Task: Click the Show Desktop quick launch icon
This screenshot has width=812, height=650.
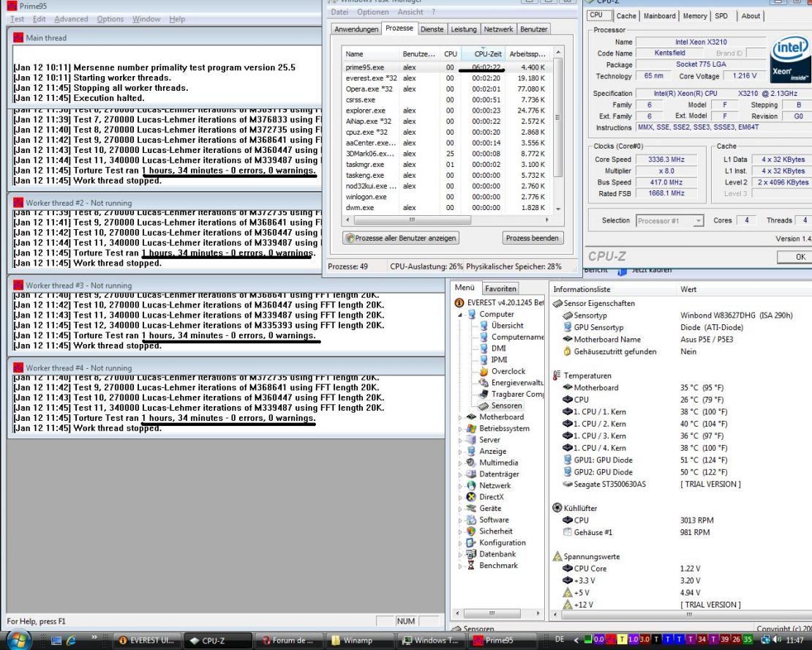Action: 56,640
